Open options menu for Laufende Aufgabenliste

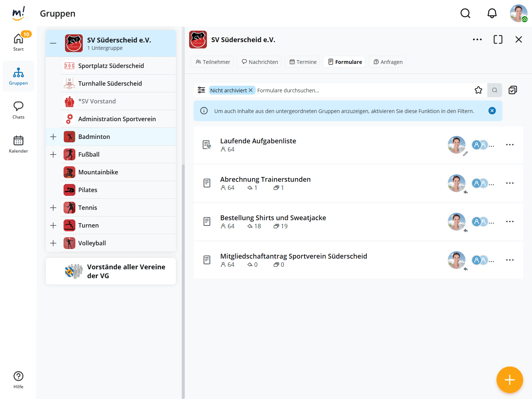point(509,145)
